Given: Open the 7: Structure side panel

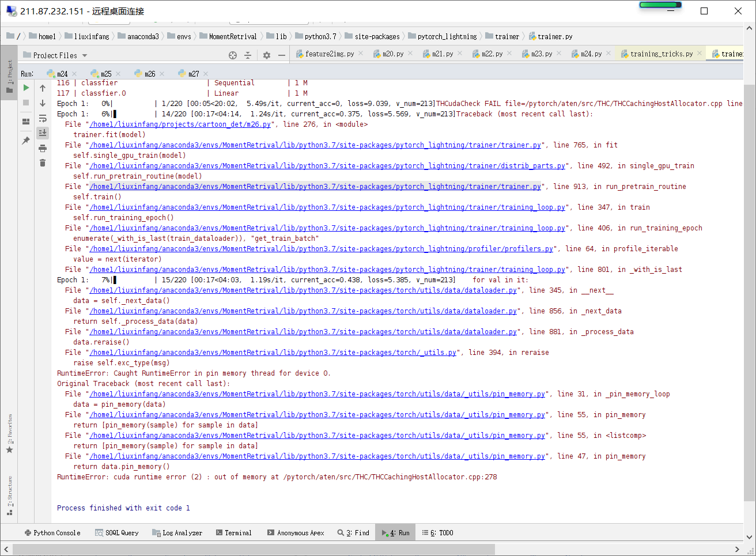Looking at the screenshot, I should [x=9, y=496].
